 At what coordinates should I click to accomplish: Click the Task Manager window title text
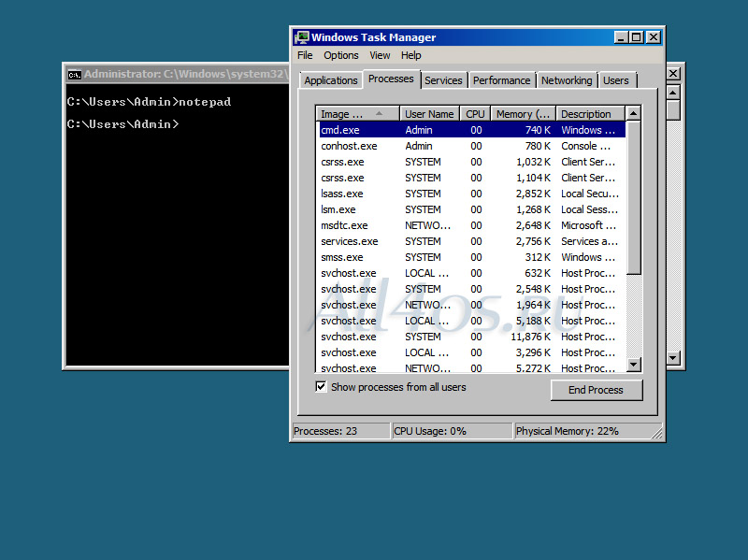[373, 37]
